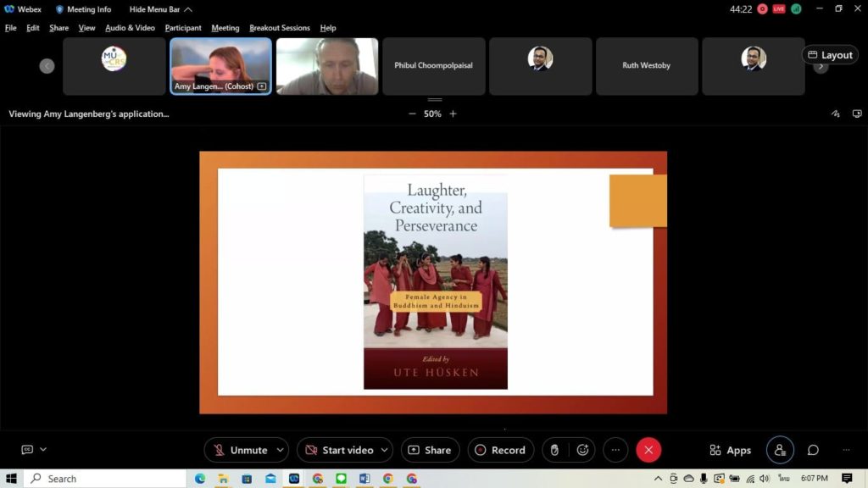Click the Share button
Image resolution: width=868 pixels, height=488 pixels.
pos(430,450)
